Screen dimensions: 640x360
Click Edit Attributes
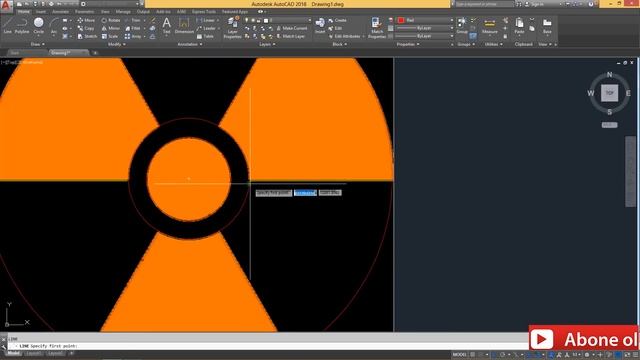[344, 36]
